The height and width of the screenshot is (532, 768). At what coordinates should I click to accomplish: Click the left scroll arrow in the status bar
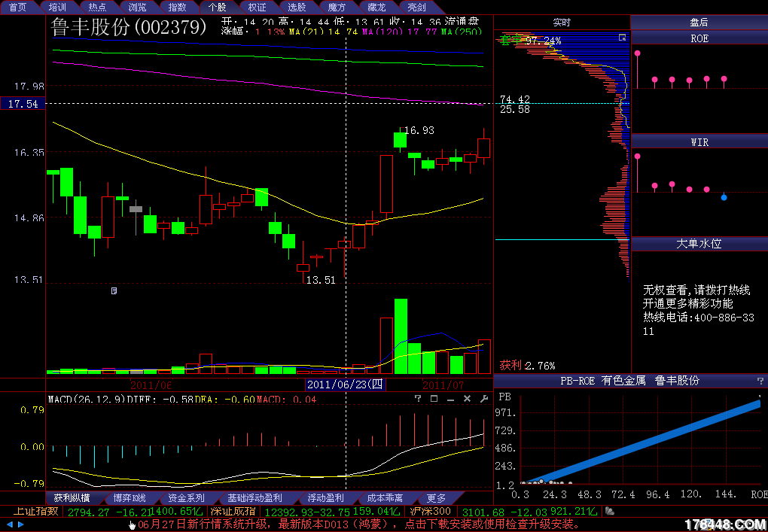pos(9,524)
